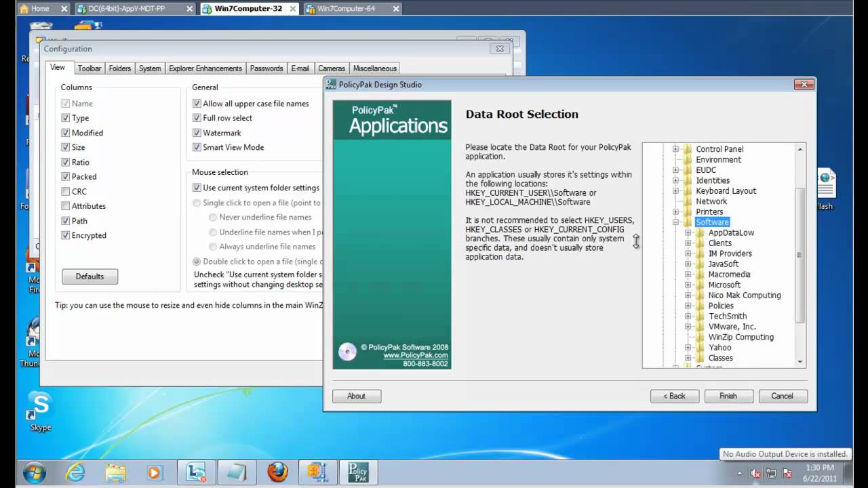Expand the EUDC registry key
868x488 pixels.
(675, 170)
